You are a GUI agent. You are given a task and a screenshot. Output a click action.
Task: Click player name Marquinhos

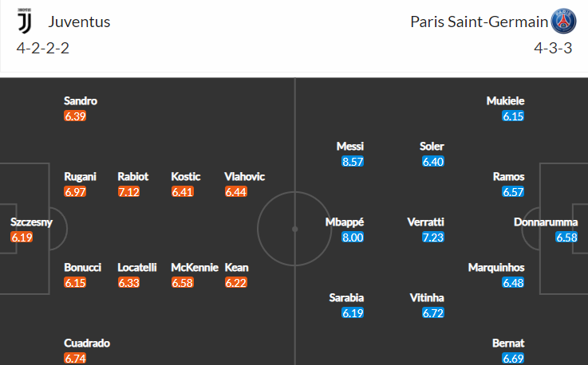click(496, 267)
